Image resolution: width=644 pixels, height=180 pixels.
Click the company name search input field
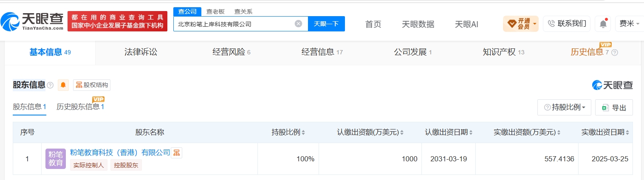[x=235, y=24]
